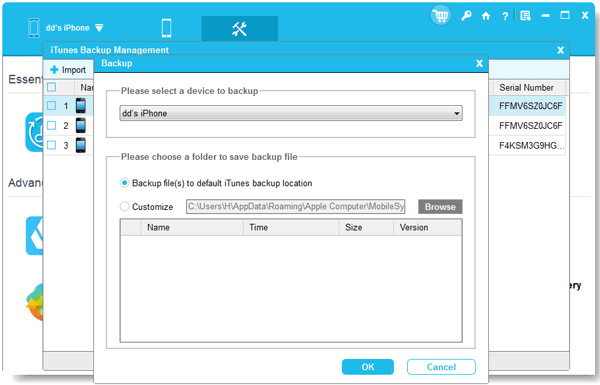Click the Version column header
Image resolution: width=600 pixels, height=385 pixels.
pyautogui.click(x=427, y=227)
